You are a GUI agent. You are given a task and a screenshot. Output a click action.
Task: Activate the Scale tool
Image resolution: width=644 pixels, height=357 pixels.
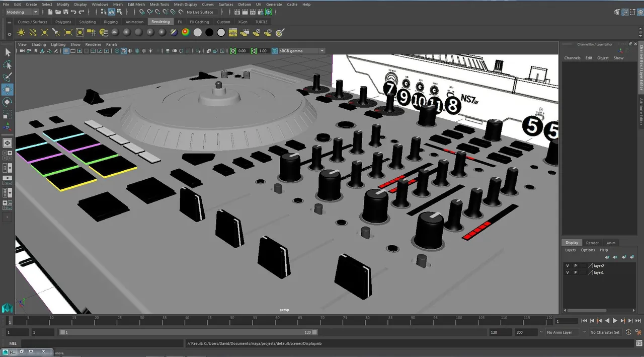point(8,114)
